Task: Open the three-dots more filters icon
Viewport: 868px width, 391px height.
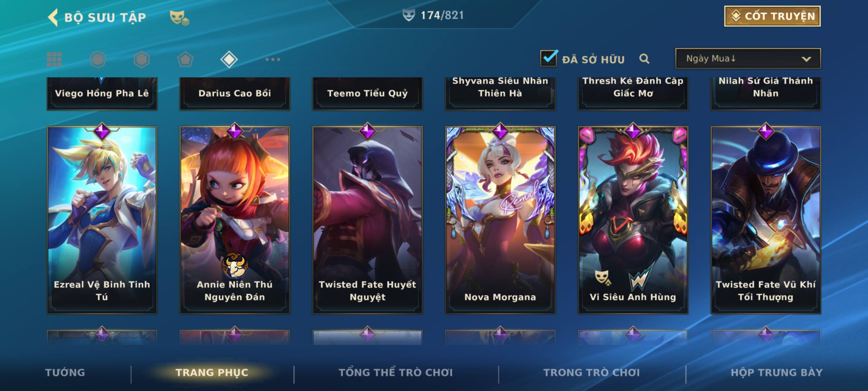Action: point(273,59)
